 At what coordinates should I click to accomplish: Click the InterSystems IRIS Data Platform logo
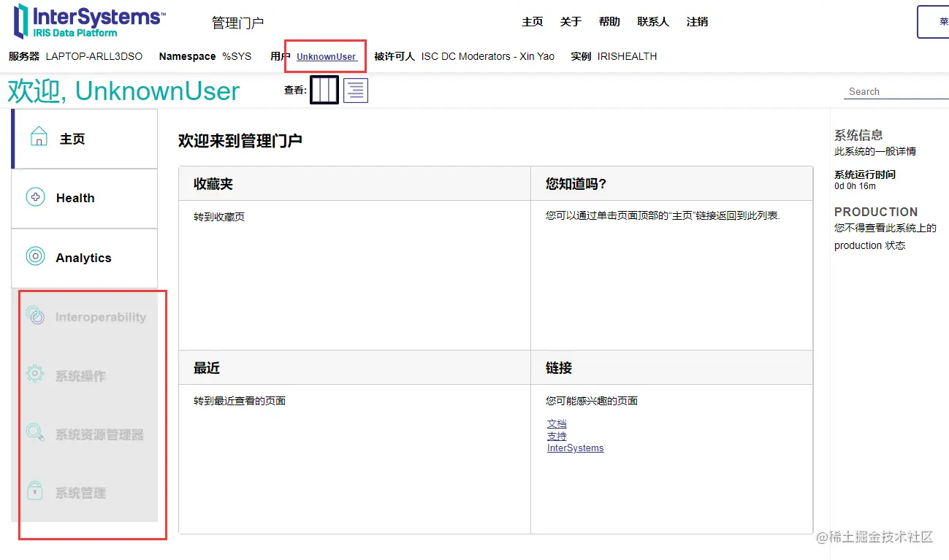point(89,21)
